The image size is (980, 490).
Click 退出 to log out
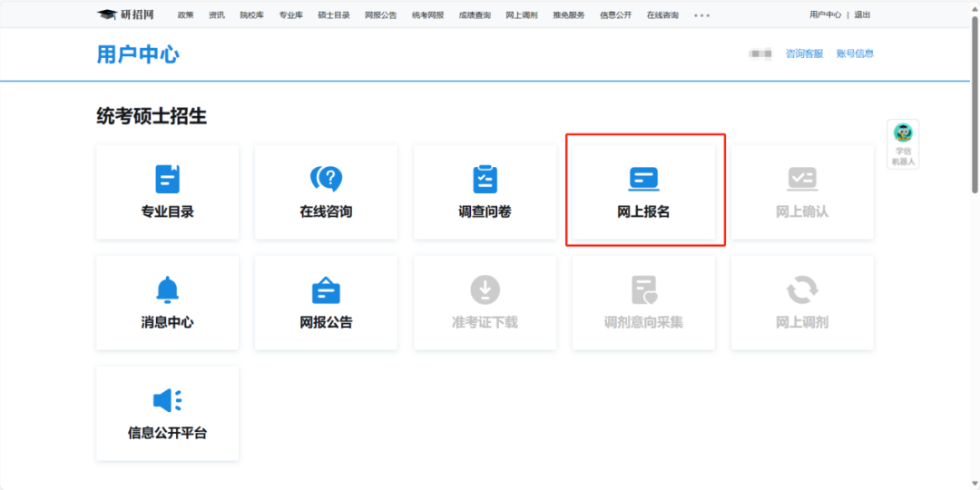click(862, 15)
